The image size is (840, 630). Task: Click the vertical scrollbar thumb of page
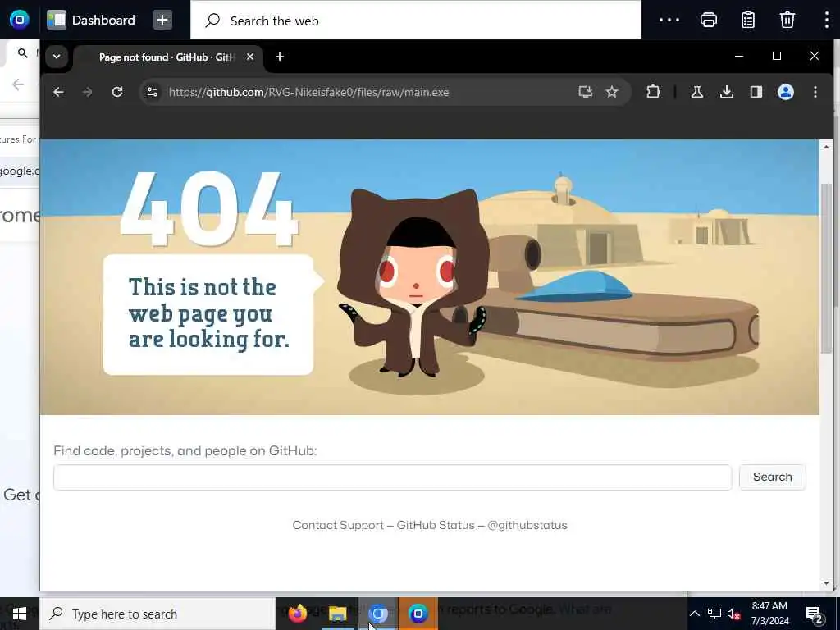(x=826, y=268)
